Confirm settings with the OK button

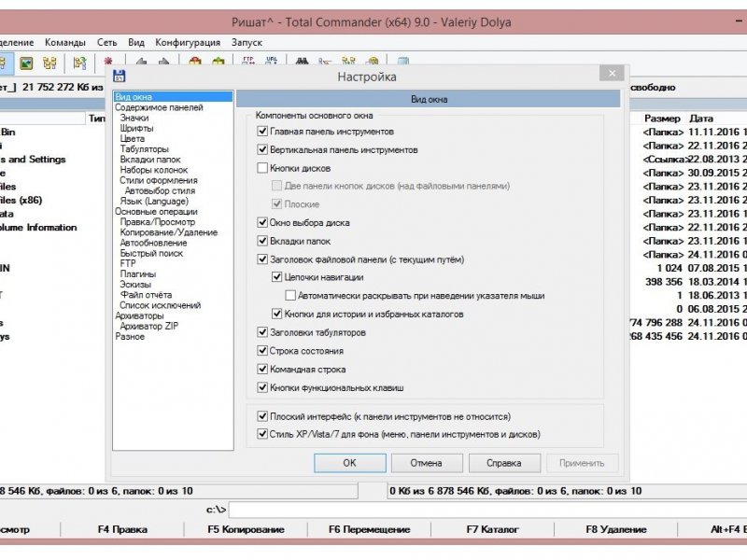tap(349, 463)
